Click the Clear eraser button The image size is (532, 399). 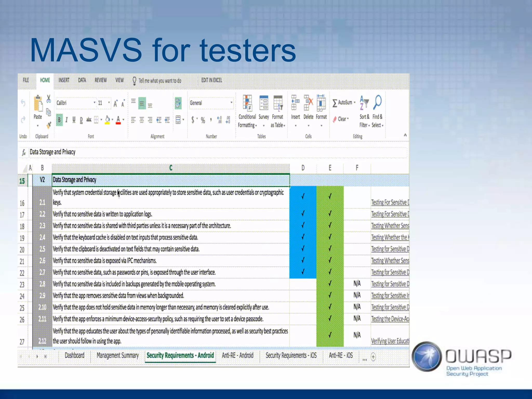coord(341,119)
